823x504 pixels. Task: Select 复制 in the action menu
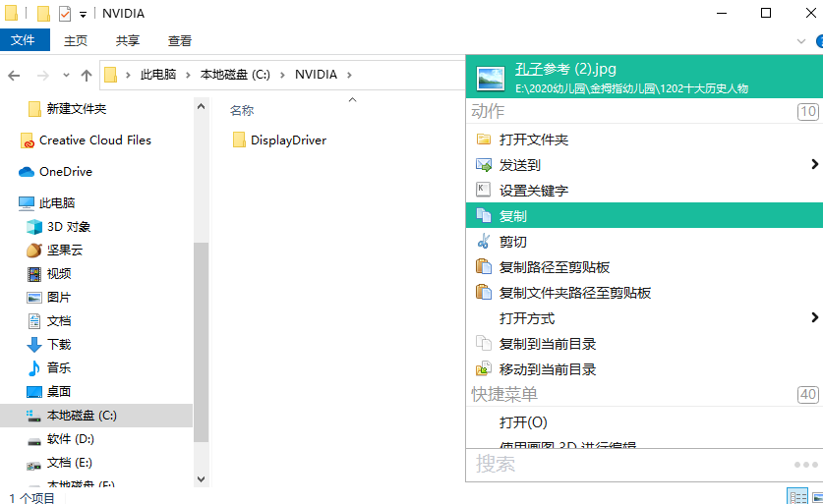[513, 216]
